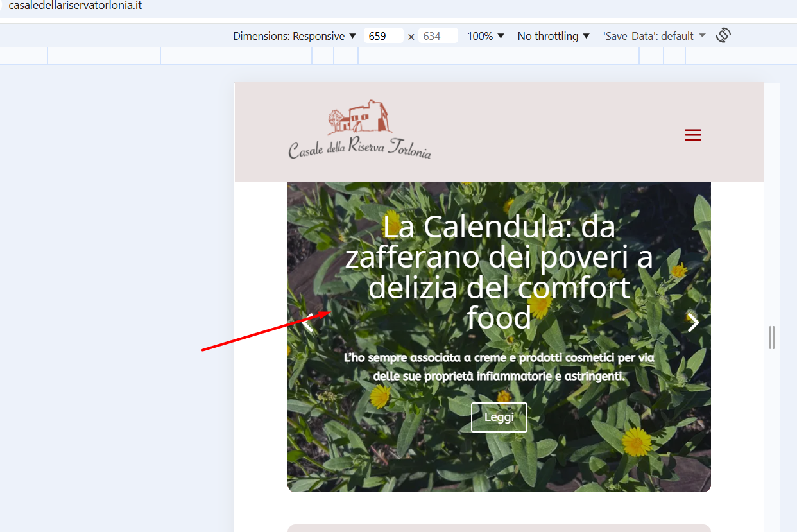Image resolution: width=797 pixels, height=532 pixels.
Task: Click the viewport width field showing 659
Action: pyautogui.click(x=382, y=36)
